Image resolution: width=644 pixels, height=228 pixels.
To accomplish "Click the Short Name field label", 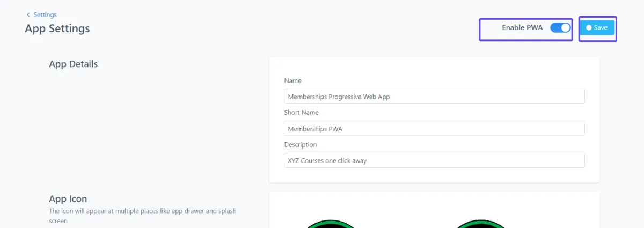I will point(301,113).
